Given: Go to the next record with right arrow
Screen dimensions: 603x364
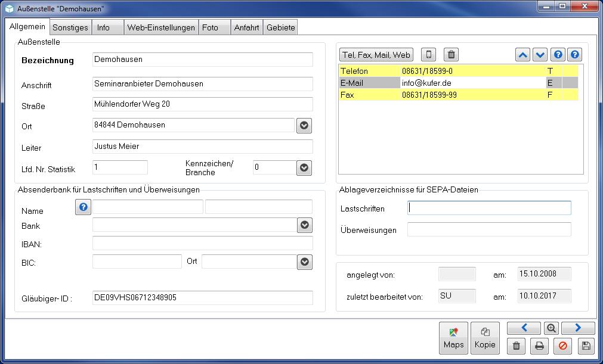Looking at the screenshot, I should pyautogui.click(x=578, y=328).
